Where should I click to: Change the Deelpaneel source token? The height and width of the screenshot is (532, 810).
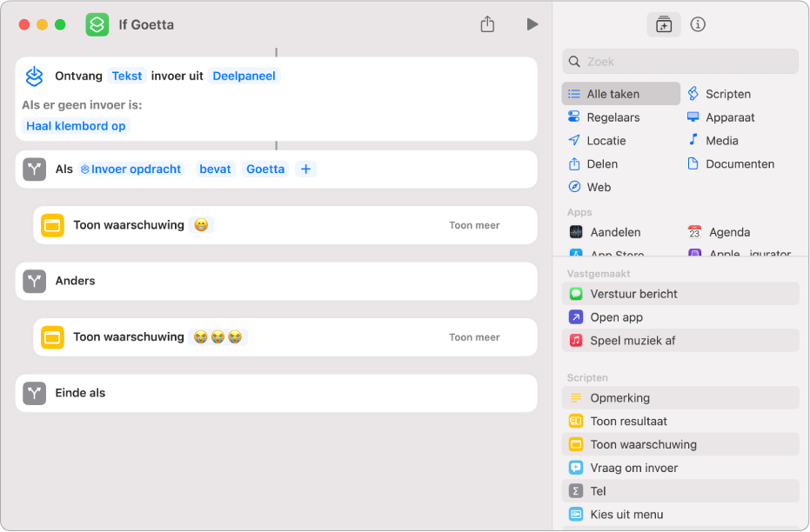click(244, 76)
